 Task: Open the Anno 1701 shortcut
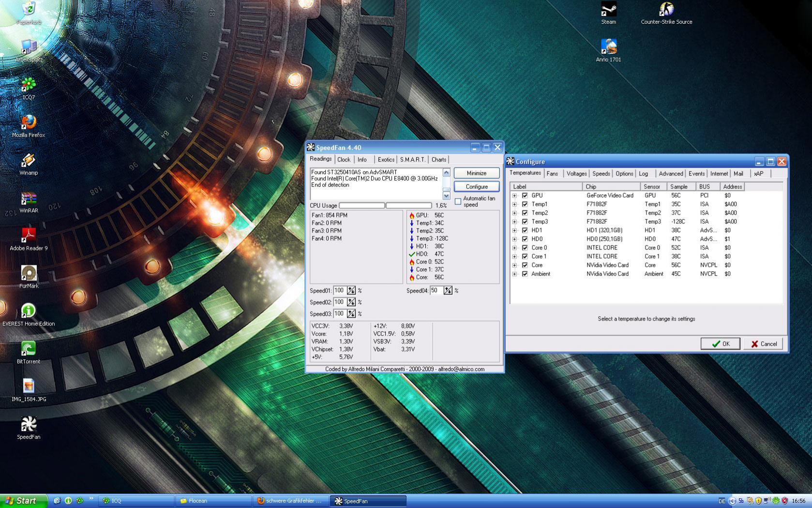[608, 47]
